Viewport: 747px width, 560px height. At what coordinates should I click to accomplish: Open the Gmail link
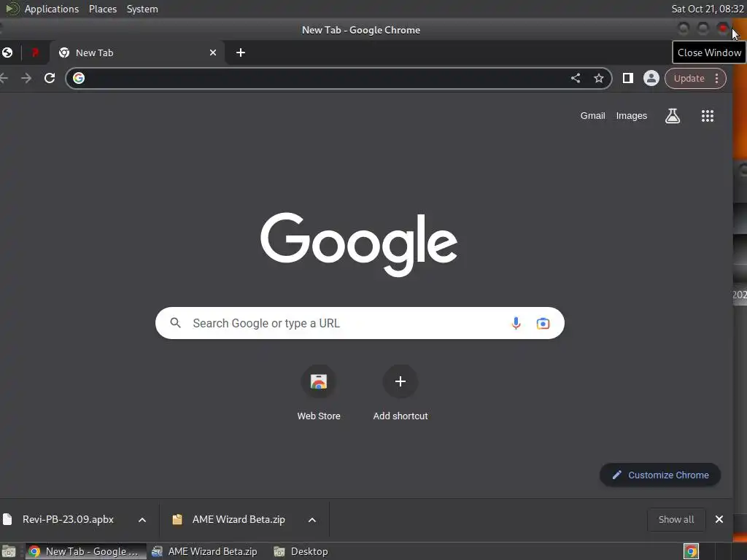tap(592, 116)
